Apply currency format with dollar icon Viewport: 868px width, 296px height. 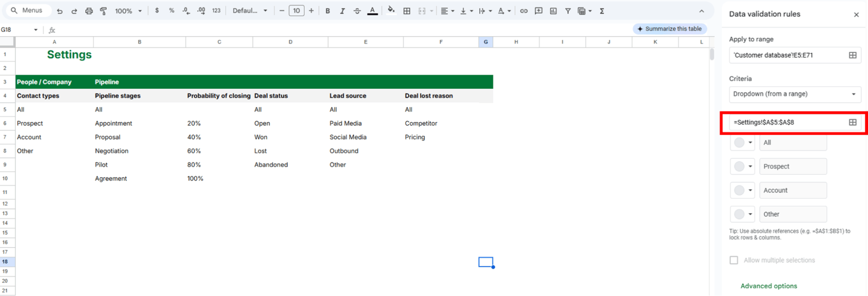[157, 10]
